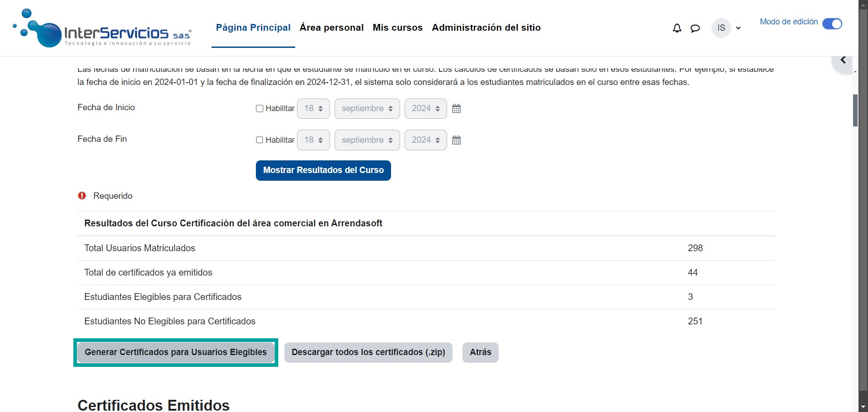Toggle the Modo de edición switch
The image size is (868, 412).
(832, 23)
